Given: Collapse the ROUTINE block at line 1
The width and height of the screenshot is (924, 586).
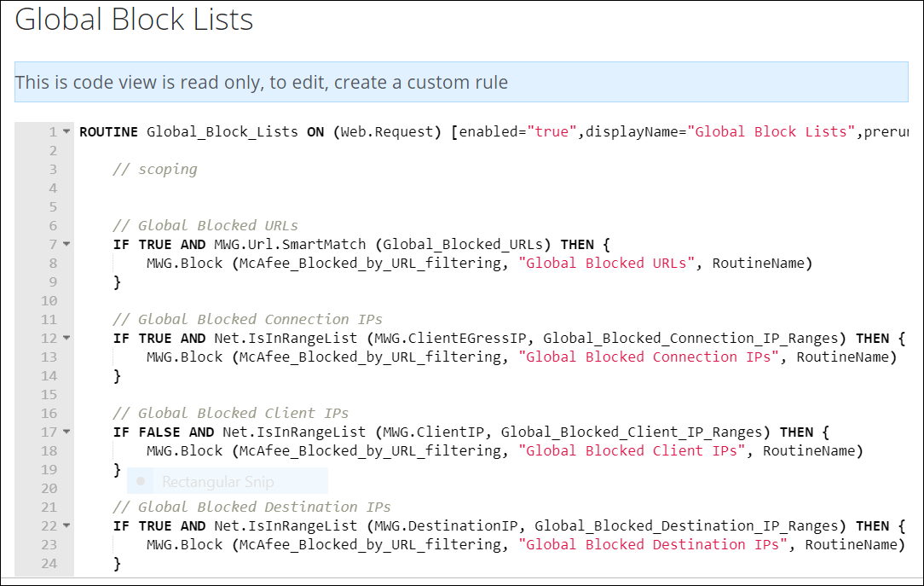Looking at the screenshot, I should click(x=66, y=131).
